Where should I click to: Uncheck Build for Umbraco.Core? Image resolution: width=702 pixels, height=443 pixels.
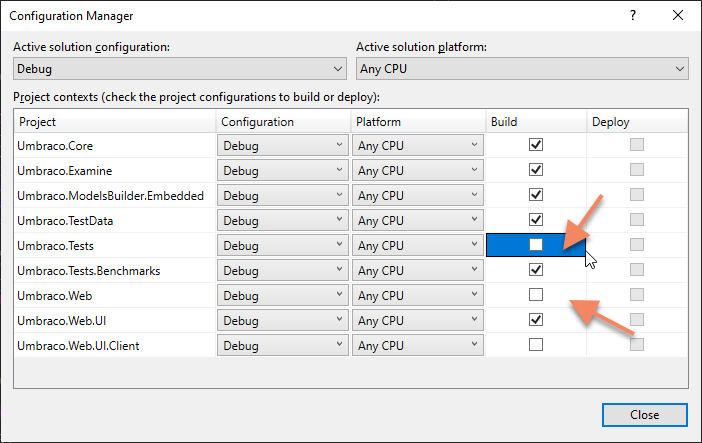536,145
